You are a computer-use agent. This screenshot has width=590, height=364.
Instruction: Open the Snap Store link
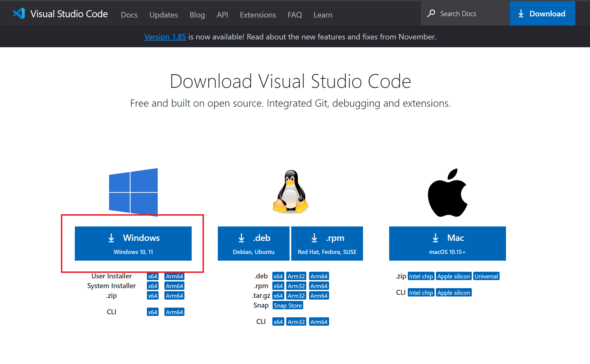(x=288, y=305)
